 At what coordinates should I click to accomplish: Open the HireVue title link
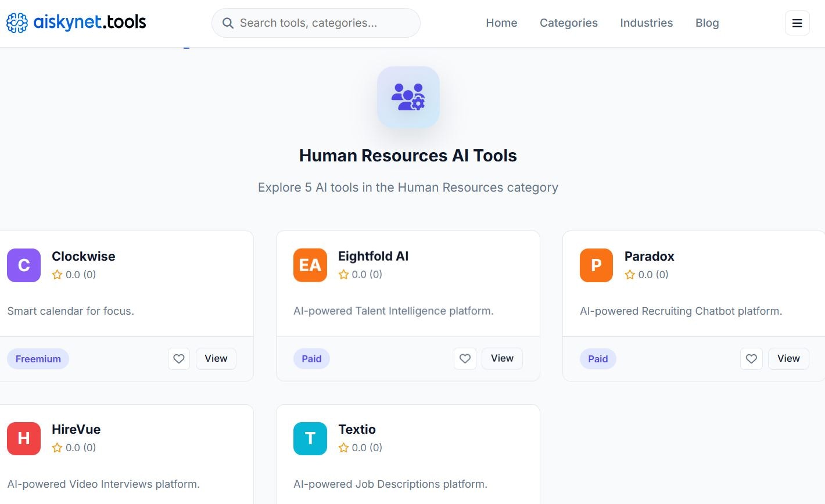coord(76,429)
